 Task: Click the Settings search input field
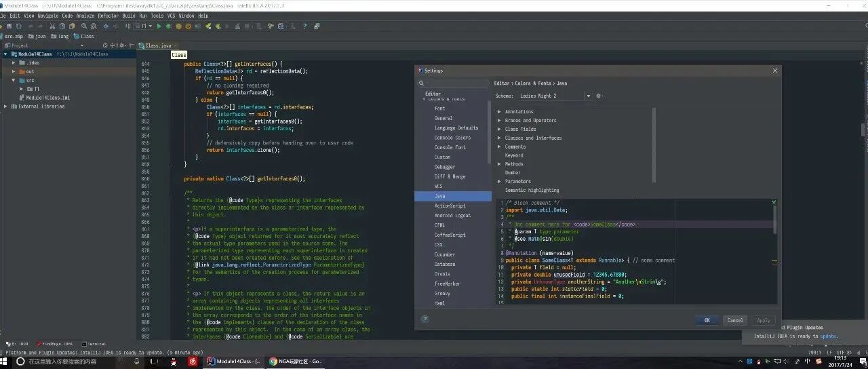tap(454, 83)
